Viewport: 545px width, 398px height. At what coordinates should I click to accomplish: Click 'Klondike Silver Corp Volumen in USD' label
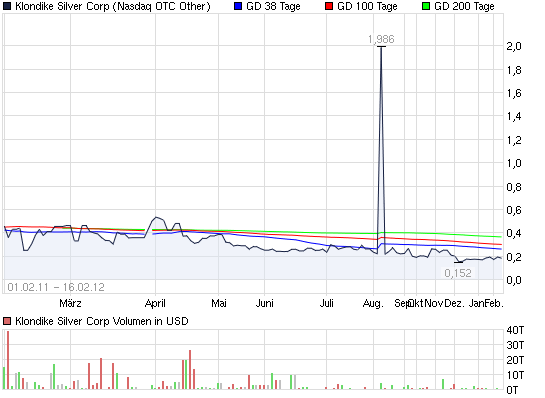pos(102,321)
